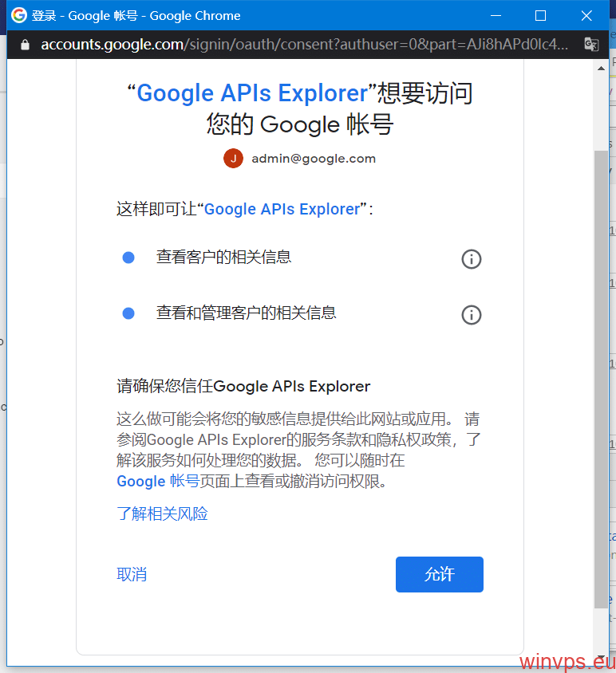Open info icon for 查看客户的相关信息
This screenshot has width=616, height=673.
pos(472,259)
